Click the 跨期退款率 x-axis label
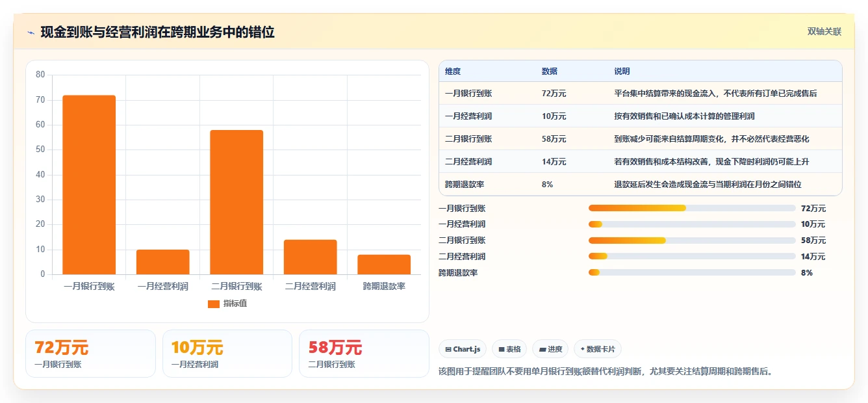This screenshot has height=403, width=868. tap(384, 287)
